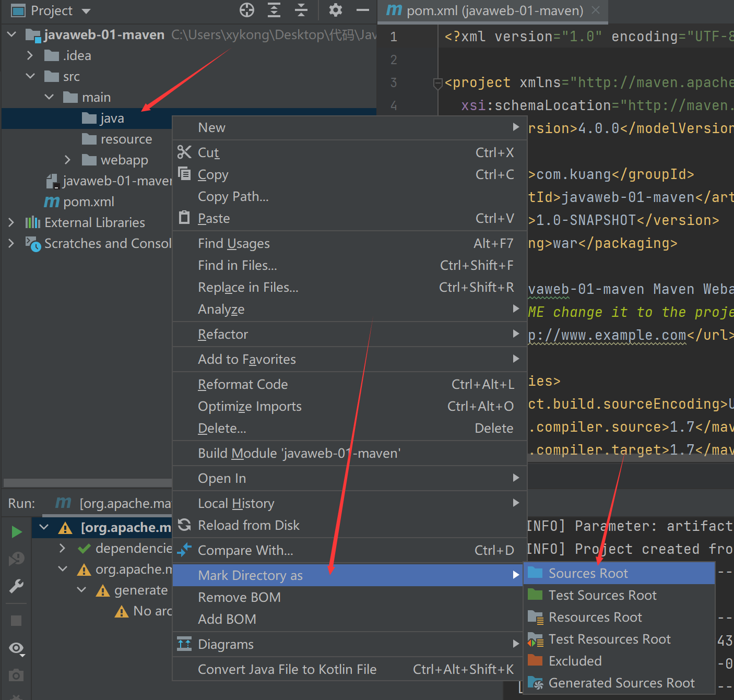Click the green Test Sources Root folder icon
This screenshot has width=734, height=700.
[x=536, y=595]
